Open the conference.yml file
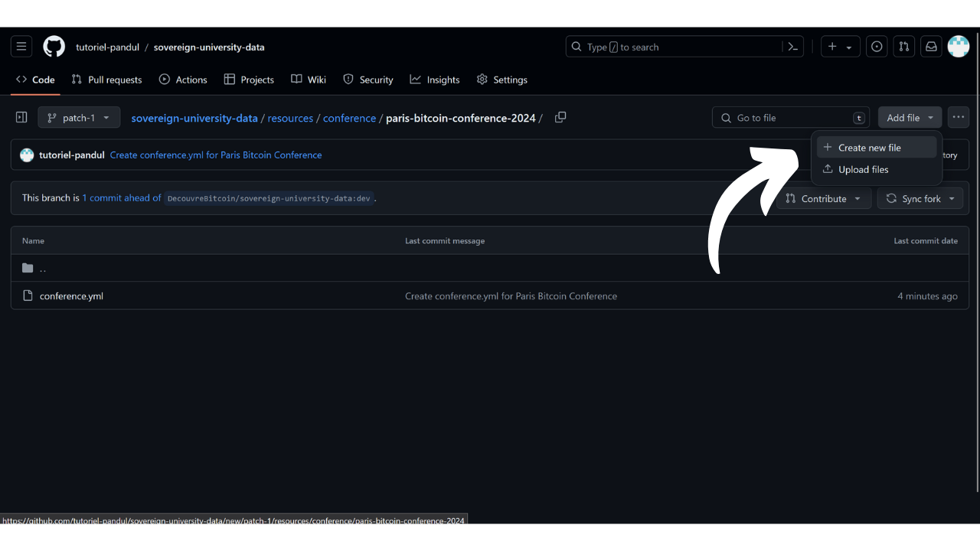The width and height of the screenshot is (980, 551). pyautogui.click(x=71, y=295)
